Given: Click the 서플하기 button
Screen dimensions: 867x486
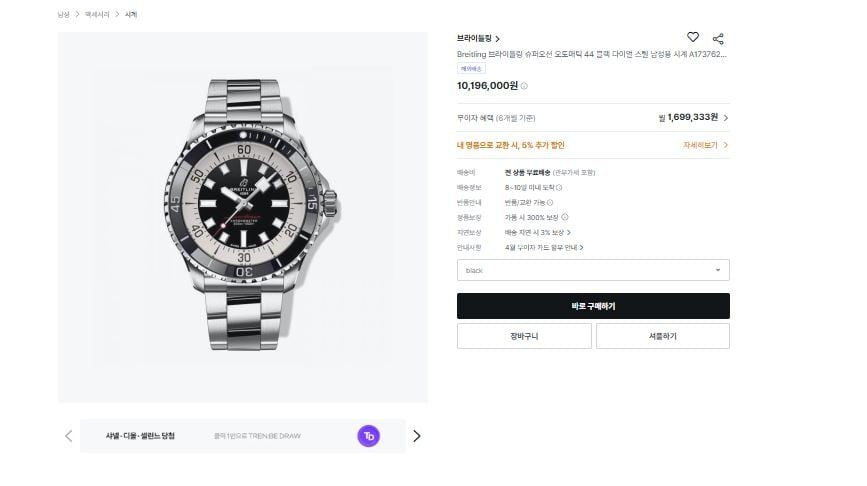Looking at the screenshot, I should [x=662, y=336].
